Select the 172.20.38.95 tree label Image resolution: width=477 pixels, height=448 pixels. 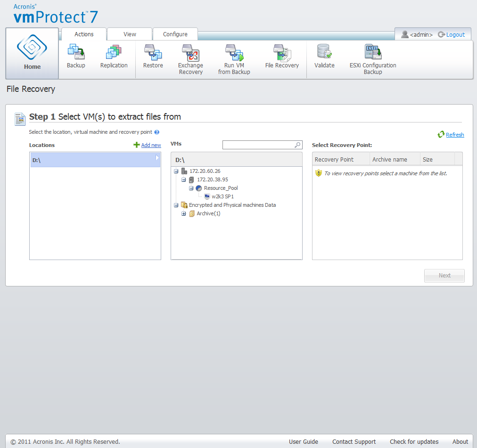(x=212, y=180)
